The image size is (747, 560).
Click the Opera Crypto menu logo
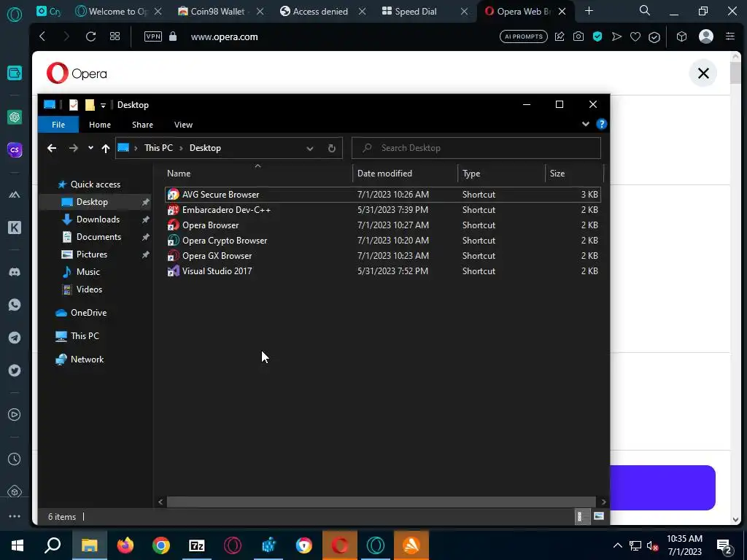(15, 15)
